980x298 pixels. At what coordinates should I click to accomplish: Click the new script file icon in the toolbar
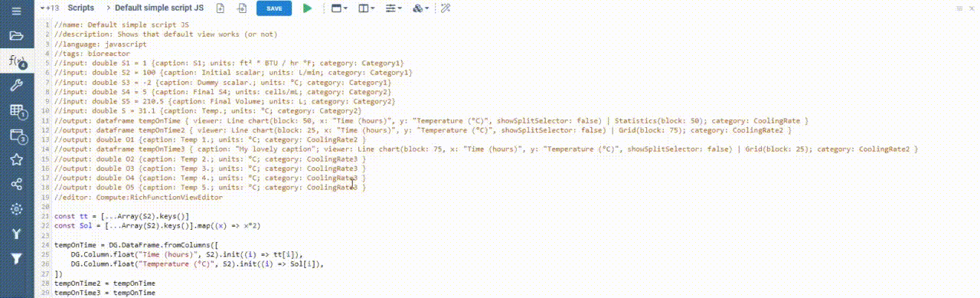pyautogui.click(x=220, y=8)
